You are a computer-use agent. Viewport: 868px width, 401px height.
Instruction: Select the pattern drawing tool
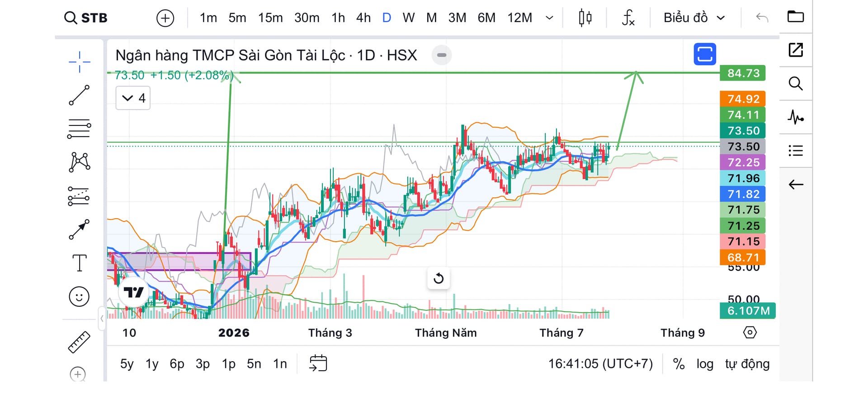(x=80, y=162)
